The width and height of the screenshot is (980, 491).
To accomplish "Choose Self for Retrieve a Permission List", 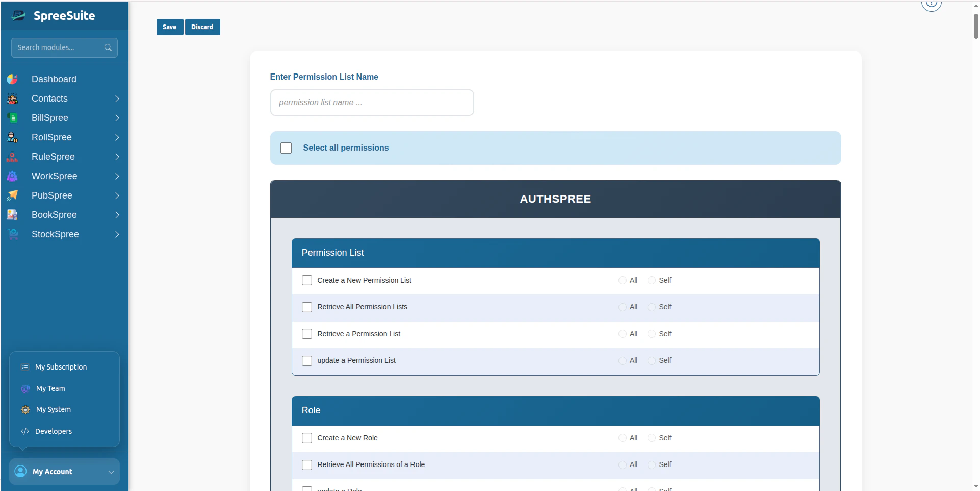I will coord(651,334).
